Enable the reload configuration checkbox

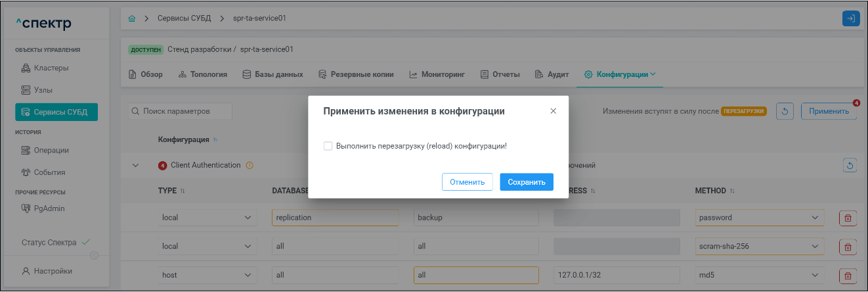(328, 146)
